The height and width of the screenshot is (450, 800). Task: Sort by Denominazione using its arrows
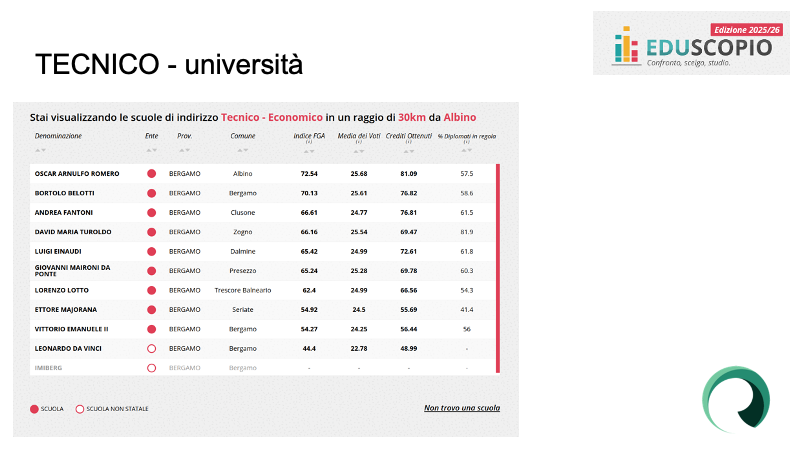click(40, 151)
